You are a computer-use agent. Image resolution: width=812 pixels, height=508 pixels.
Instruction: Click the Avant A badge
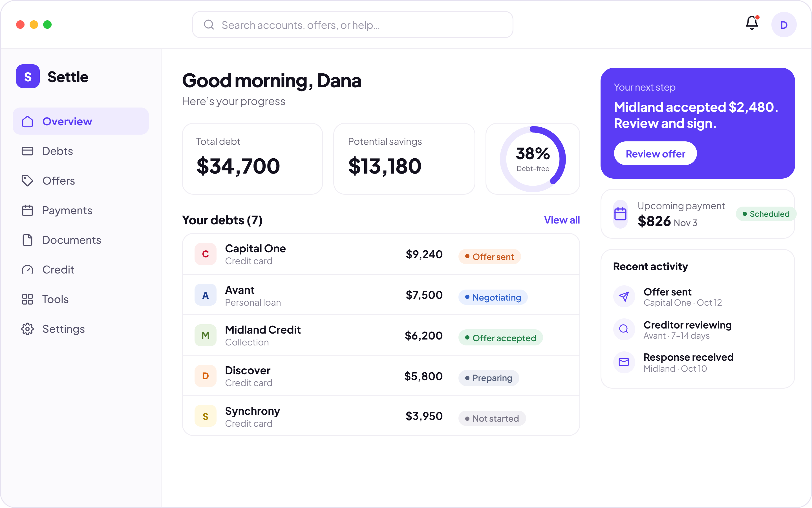coord(205,295)
